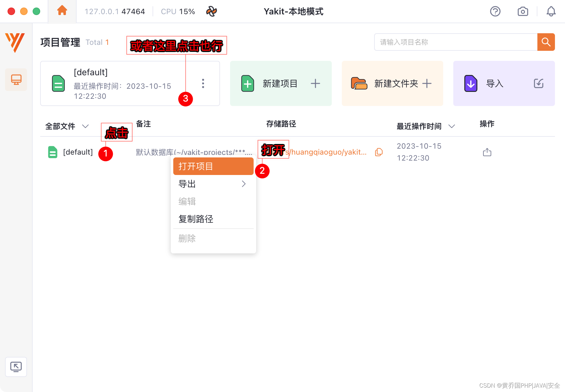565x392 pixels.
Task: Focus the 请输入项目名称 search field
Action: tap(456, 42)
